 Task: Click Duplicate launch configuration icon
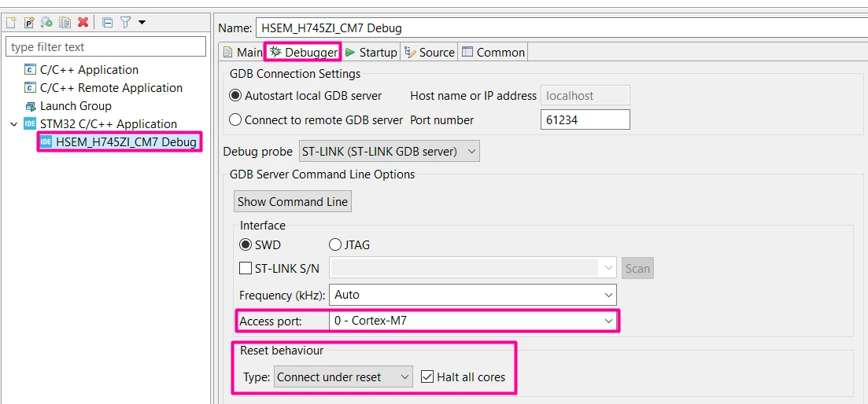coord(65,23)
